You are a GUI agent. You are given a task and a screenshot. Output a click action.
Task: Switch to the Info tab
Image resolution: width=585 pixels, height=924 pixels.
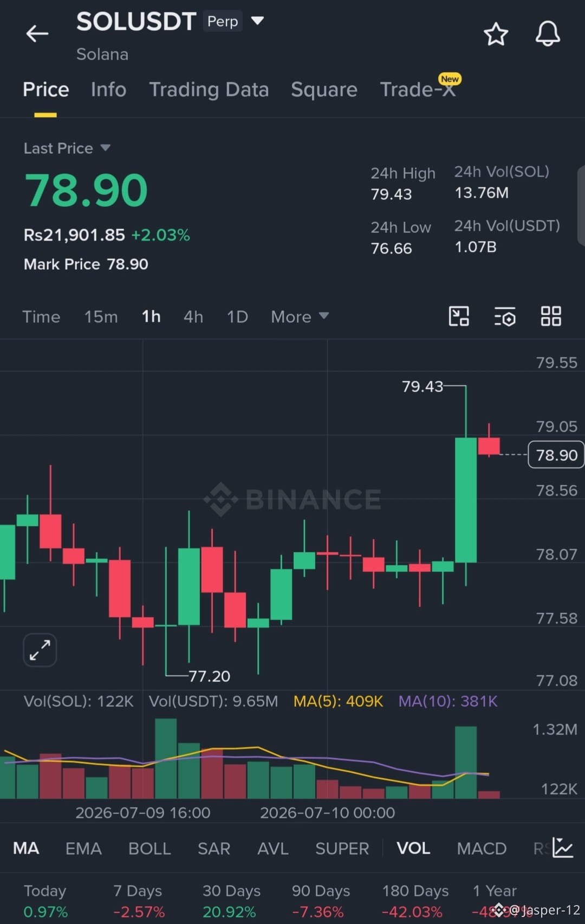(108, 89)
